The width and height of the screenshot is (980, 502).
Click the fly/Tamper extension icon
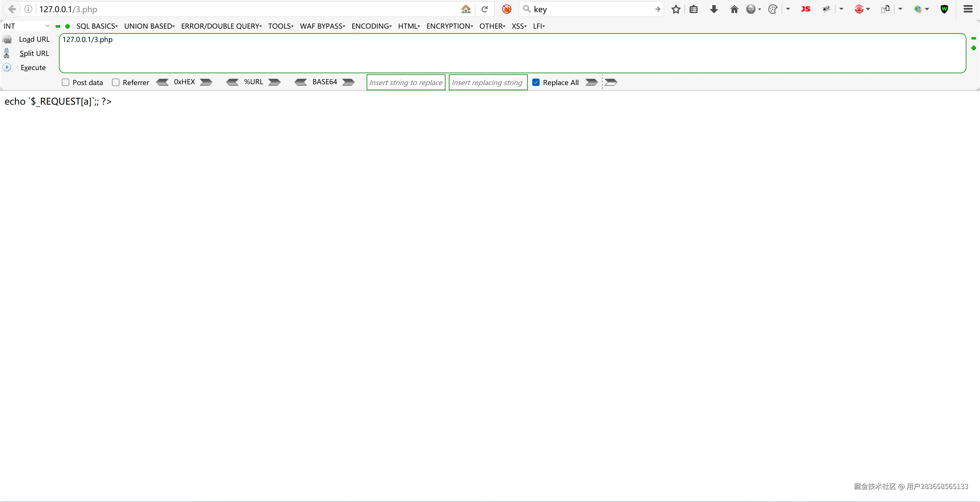click(x=827, y=9)
